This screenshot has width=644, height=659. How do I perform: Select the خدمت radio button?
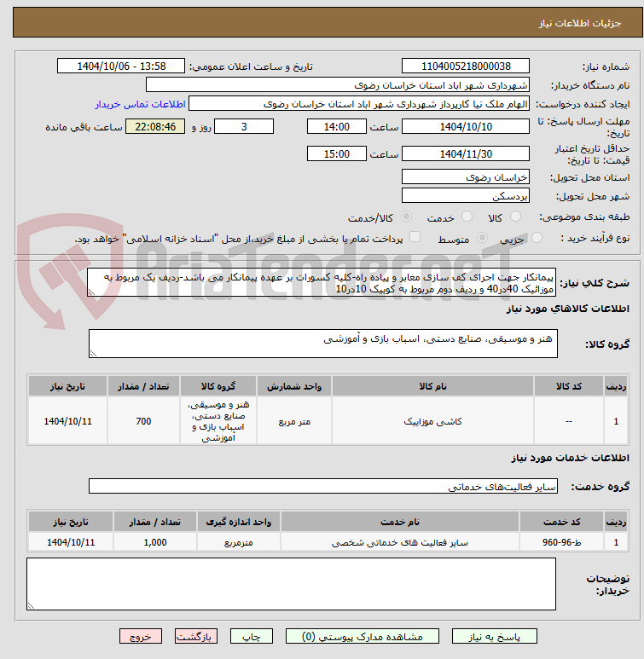click(467, 217)
